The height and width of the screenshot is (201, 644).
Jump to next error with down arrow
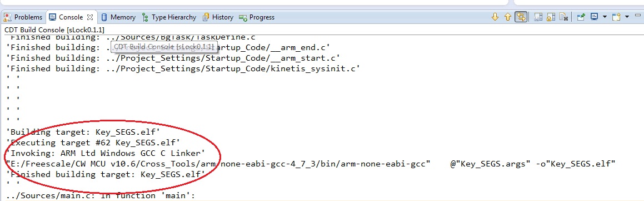(495, 17)
